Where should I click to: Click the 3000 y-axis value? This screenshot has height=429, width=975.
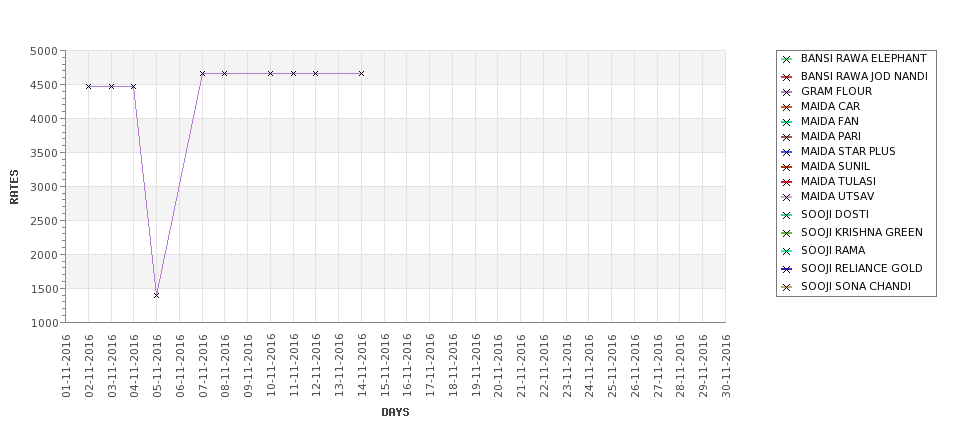coord(44,187)
